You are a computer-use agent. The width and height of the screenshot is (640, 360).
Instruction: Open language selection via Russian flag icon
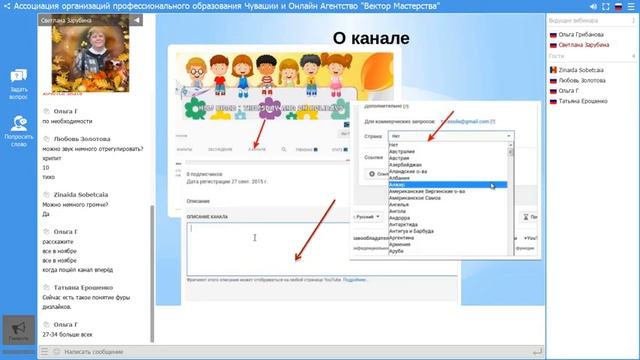coord(618,7)
